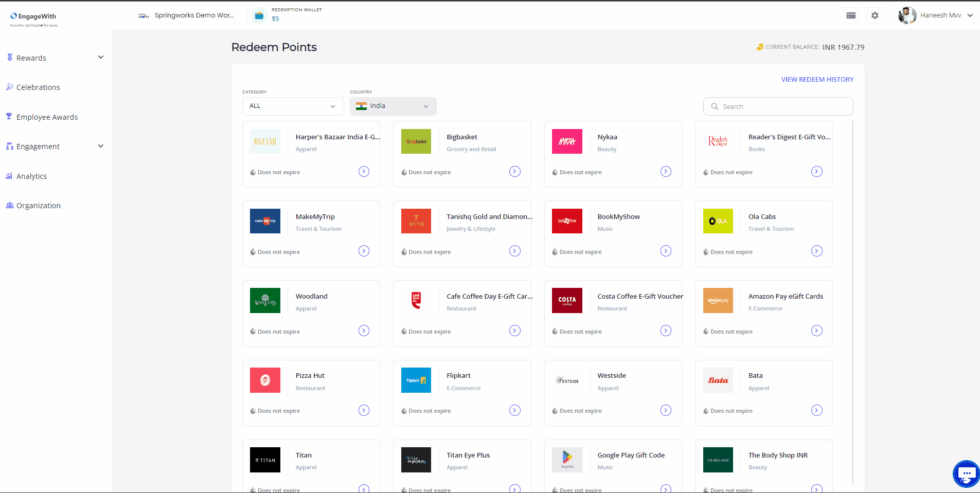Screen dimensions: 980x493
Task: Click the Titan logo thumbnail
Action: [x=265, y=460]
